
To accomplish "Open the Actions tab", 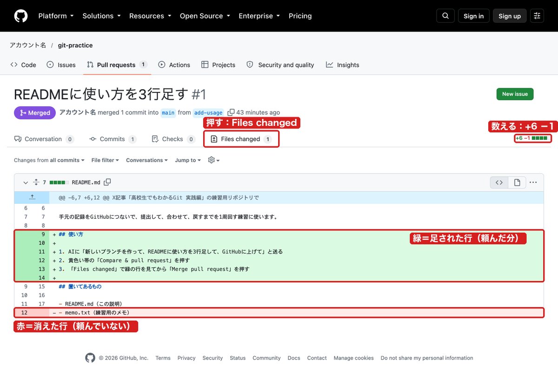I will (x=174, y=65).
